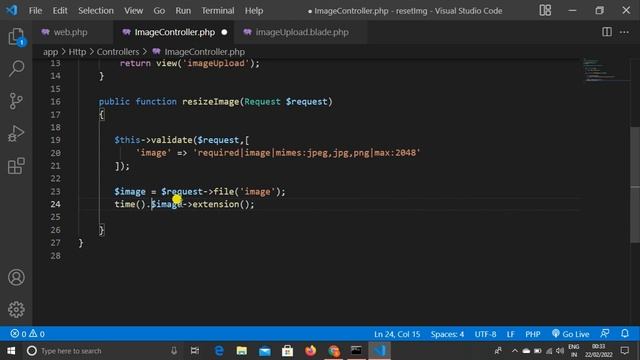Click 'imageUpload' string on line 13
This screenshot has height=360, width=640.
tap(216, 63)
